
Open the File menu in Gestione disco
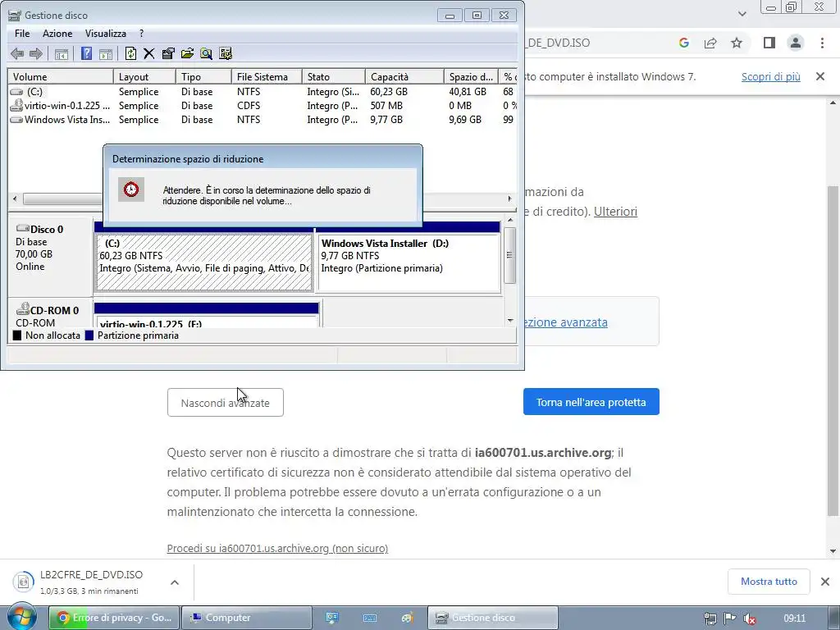pos(22,33)
